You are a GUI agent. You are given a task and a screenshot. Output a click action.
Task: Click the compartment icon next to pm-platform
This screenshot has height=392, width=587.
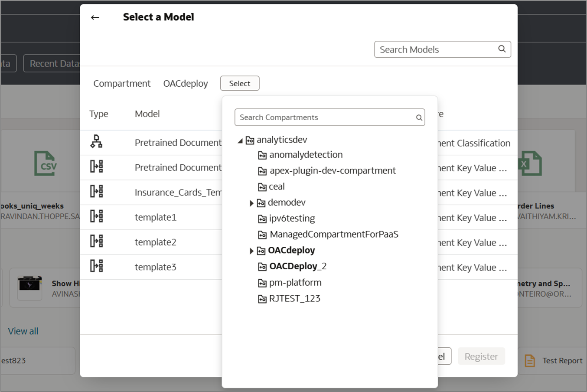click(262, 283)
